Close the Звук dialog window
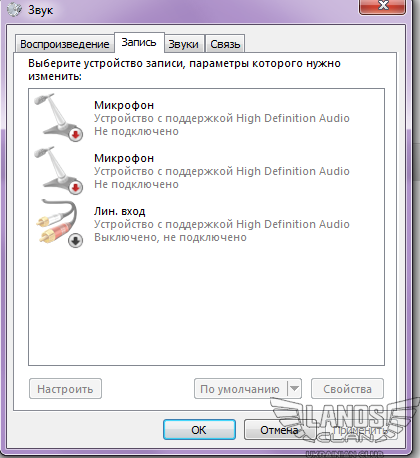 (x=383, y=6)
